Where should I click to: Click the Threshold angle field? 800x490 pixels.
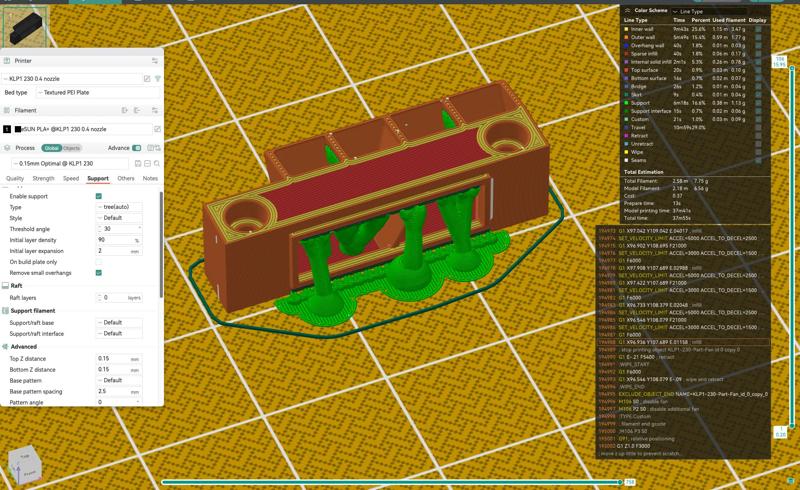[119, 229]
